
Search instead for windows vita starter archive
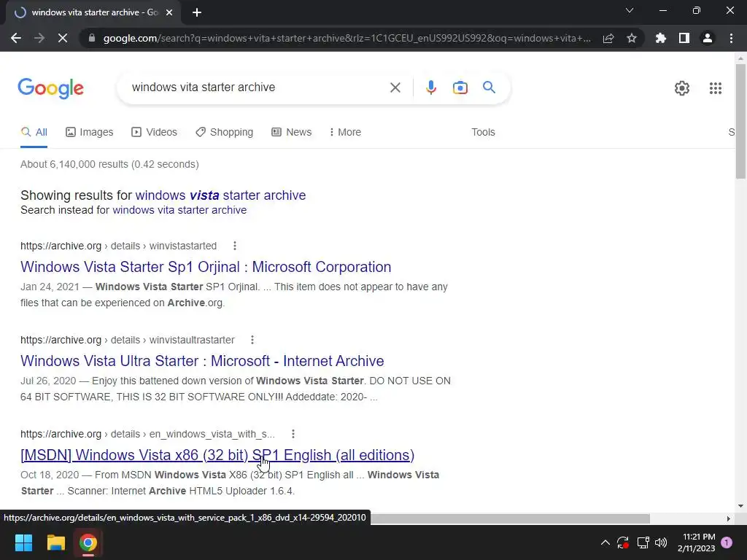click(x=179, y=210)
